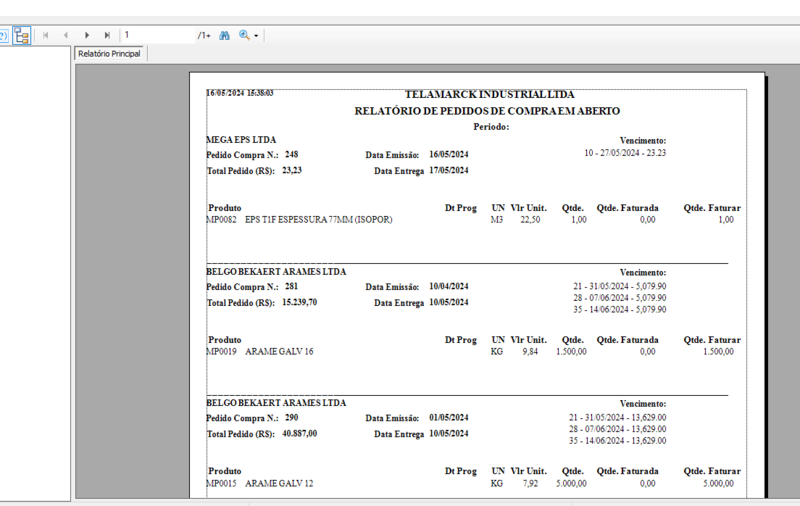800x506 pixels.
Task: Click Qtde. Faturar value 5.000,00
Action: [x=718, y=484]
